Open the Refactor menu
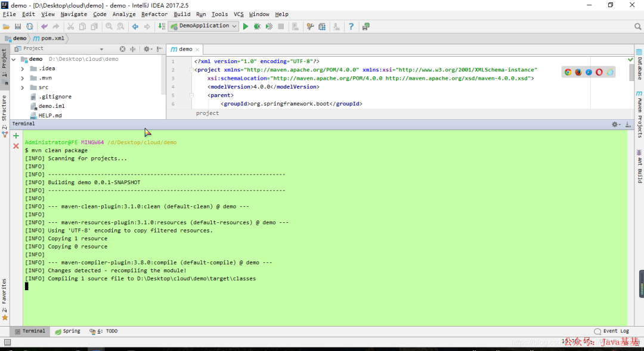 click(x=154, y=14)
